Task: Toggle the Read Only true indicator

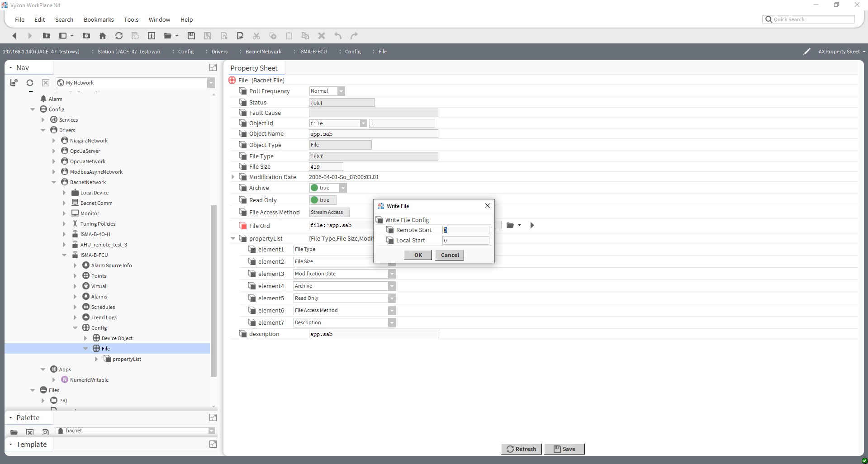Action: (314, 200)
